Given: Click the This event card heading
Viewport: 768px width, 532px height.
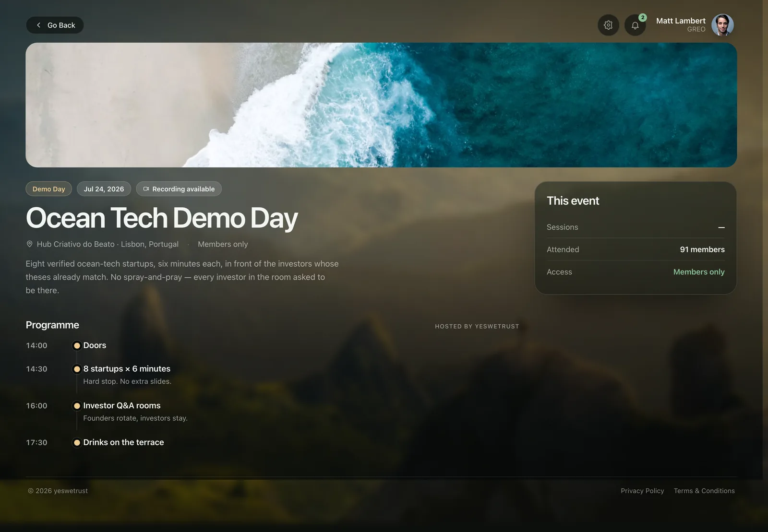Looking at the screenshot, I should 573,201.
